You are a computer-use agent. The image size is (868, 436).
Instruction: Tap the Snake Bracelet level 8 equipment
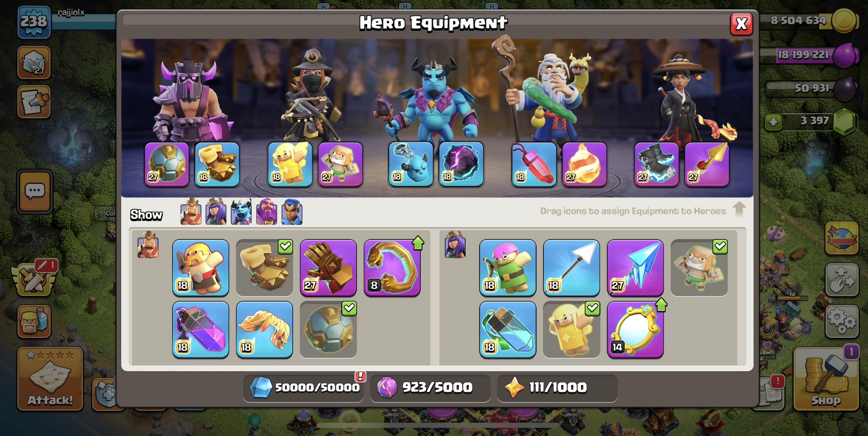click(x=392, y=268)
